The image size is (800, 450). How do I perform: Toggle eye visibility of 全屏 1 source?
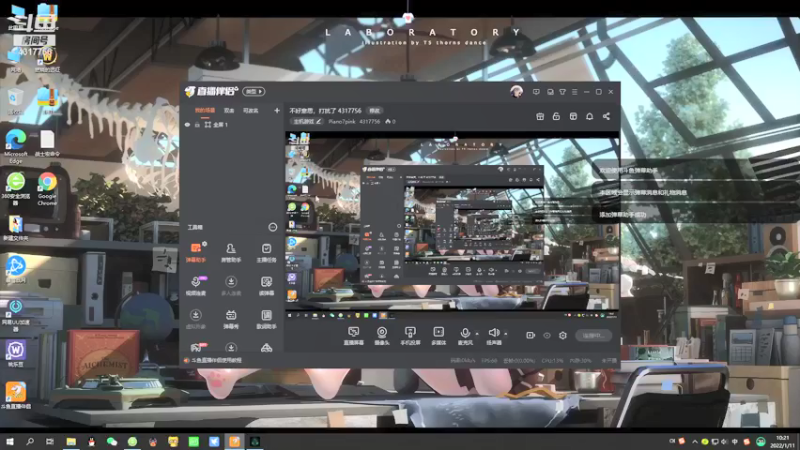pyautogui.click(x=187, y=124)
